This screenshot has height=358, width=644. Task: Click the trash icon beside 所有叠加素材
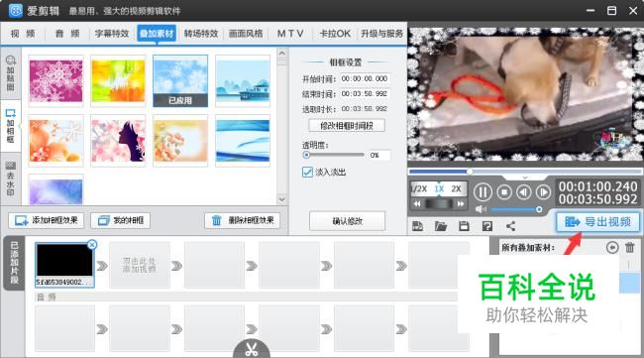pyautogui.click(x=629, y=248)
